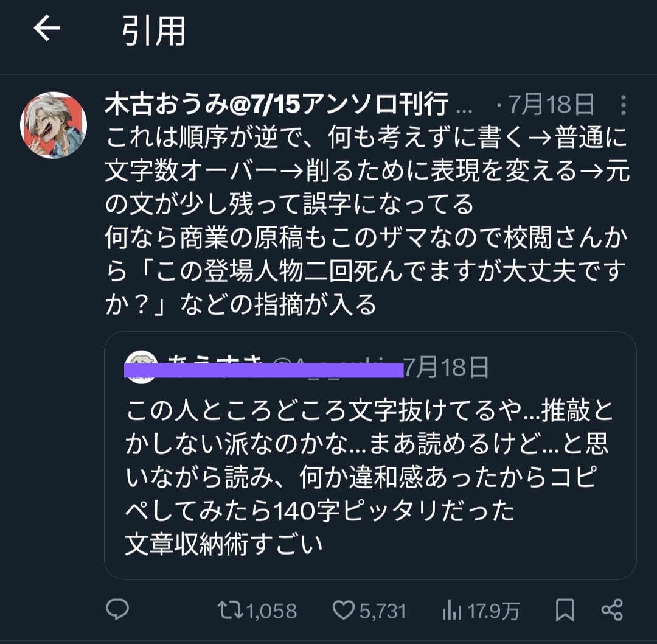Viewport: 657px width, 644px height.
Task: Tap the retweet arrows icon
Action: (x=230, y=610)
